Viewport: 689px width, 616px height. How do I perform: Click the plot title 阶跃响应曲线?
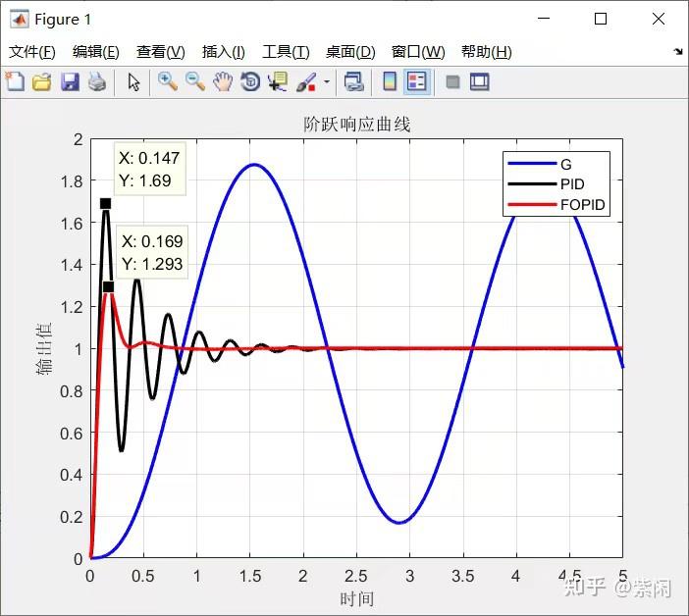357,125
